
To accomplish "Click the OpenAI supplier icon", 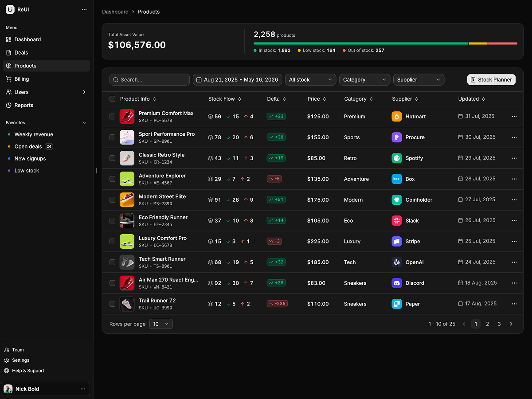I will point(397,262).
